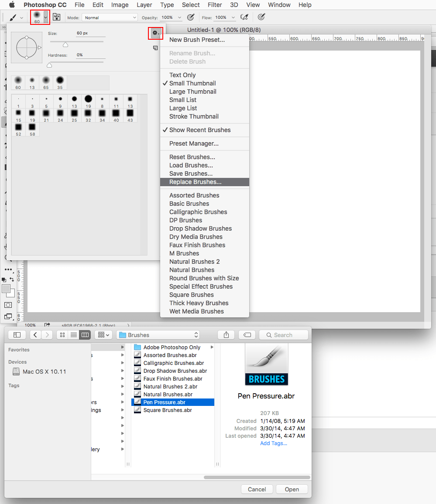Viewport: 436px width, 504px height.
Task: Open the Mode dropdown set to Normal
Action: tap(110, 18)
